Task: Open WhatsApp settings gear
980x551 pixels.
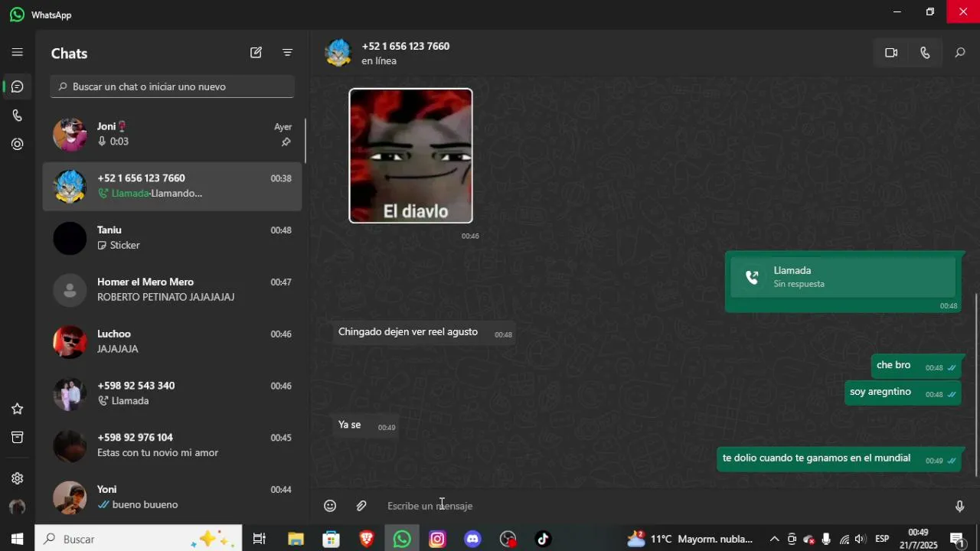Action: point(17,478)
